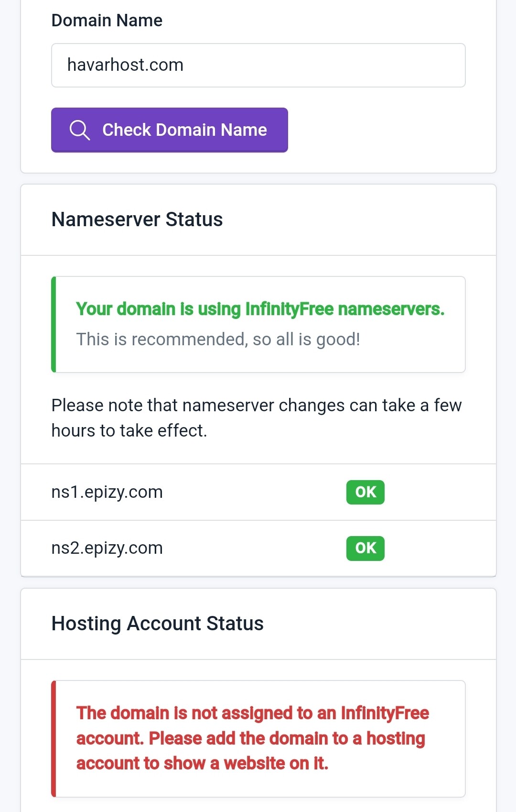Click the 'Check Domain Name' button text
Screen dimensions: 516x812
pyautogui.click(x=184, y=130)
